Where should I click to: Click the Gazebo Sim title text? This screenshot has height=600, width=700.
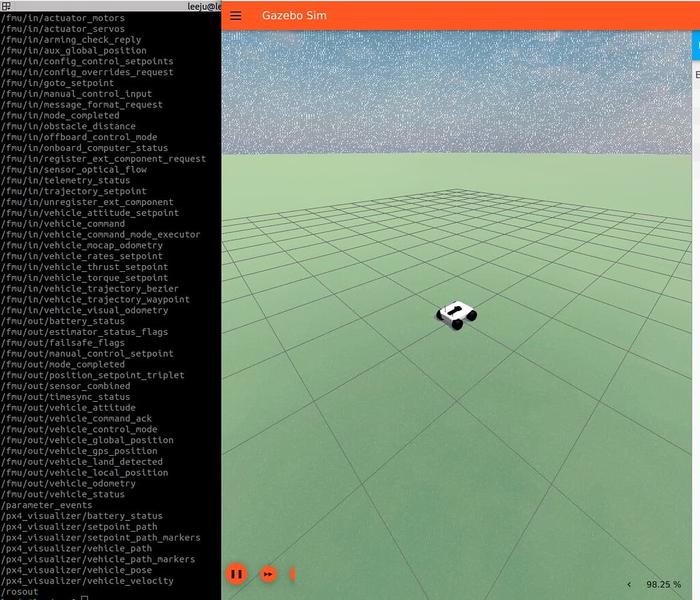click(294, 16)
